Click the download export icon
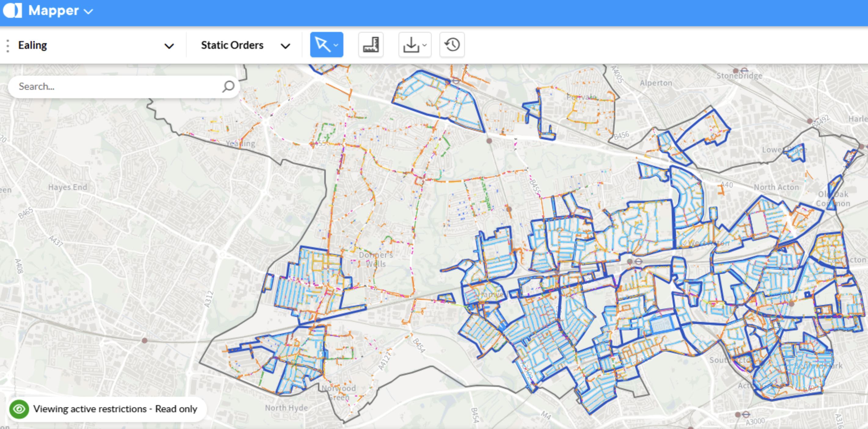The image size is (868, 429). (x=412, y=44)
